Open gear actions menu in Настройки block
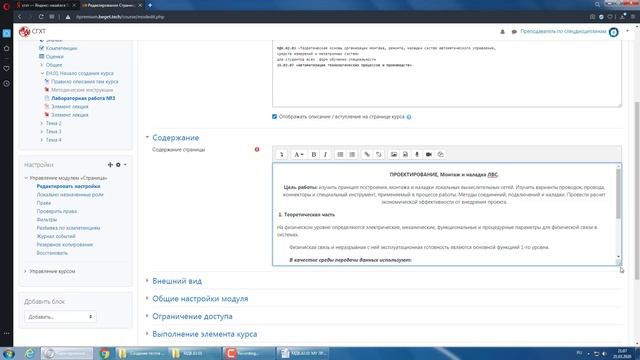 (121, 164)
